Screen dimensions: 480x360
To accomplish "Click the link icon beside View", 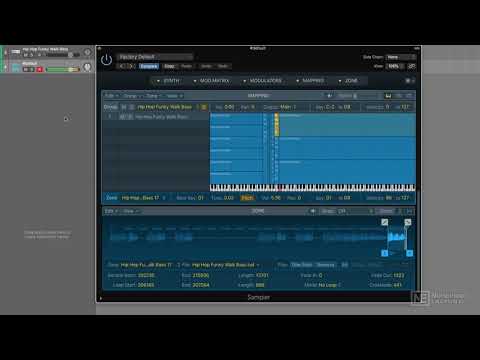I will pos(412,66).
